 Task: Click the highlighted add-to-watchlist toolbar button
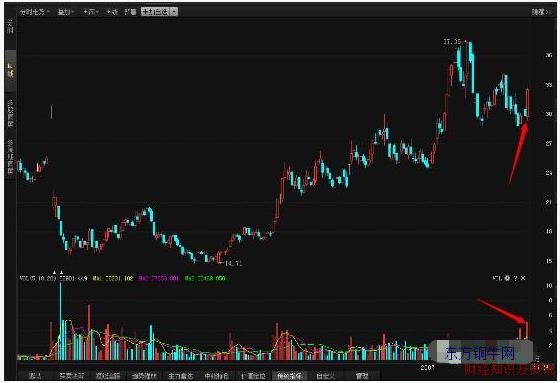tap(155, 12)
